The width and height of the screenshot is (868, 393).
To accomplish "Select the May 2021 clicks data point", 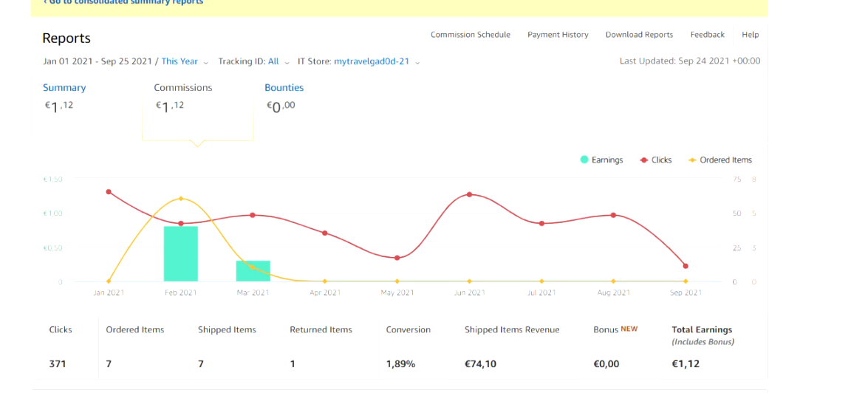I will click(x=397, y=258).
